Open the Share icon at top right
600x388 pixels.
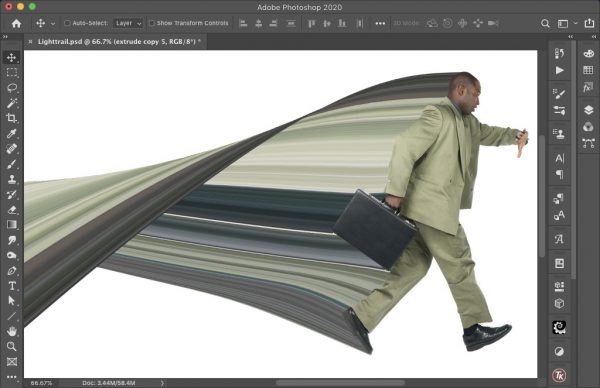(x=589, y=23)
